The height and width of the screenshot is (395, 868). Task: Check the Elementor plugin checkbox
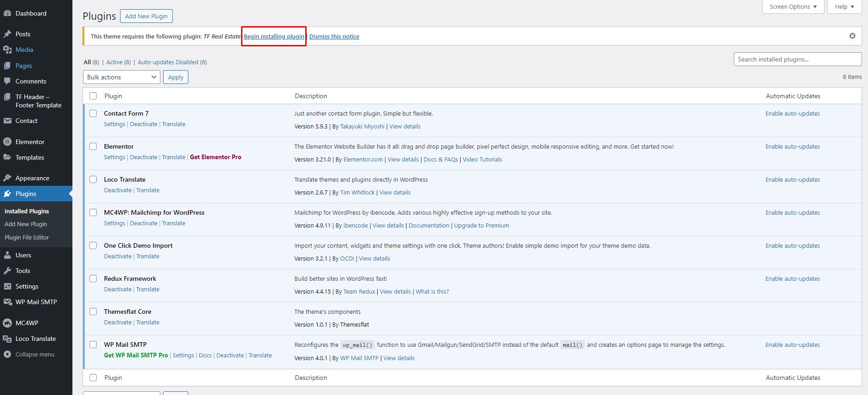tap(93, 146)
